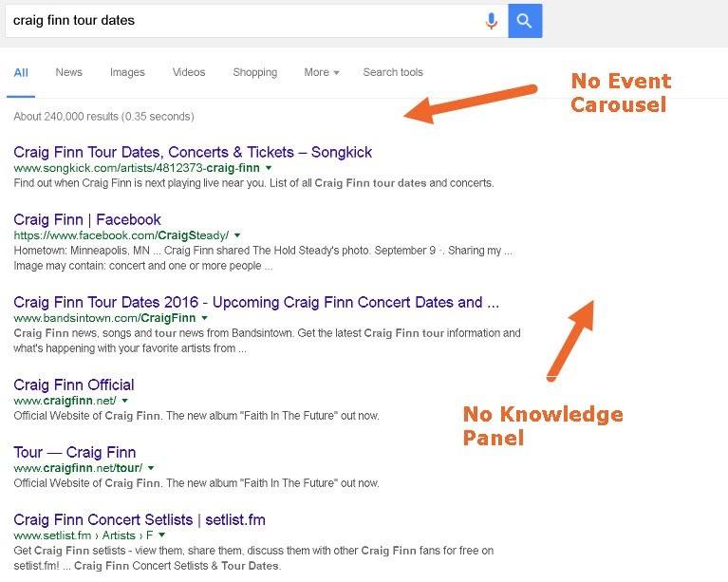
Task: Expand the arrow beside the Bandsintown URL
Action: click(x=205, y=318)
